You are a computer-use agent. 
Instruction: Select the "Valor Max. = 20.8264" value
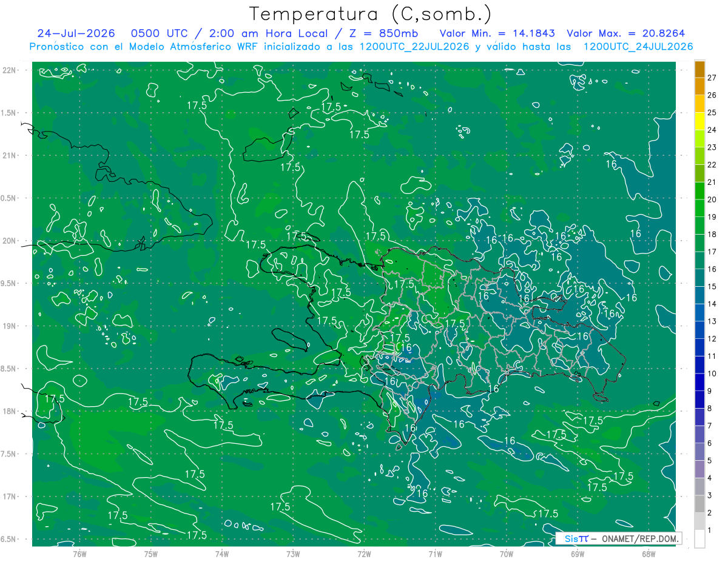pos(626,33)
